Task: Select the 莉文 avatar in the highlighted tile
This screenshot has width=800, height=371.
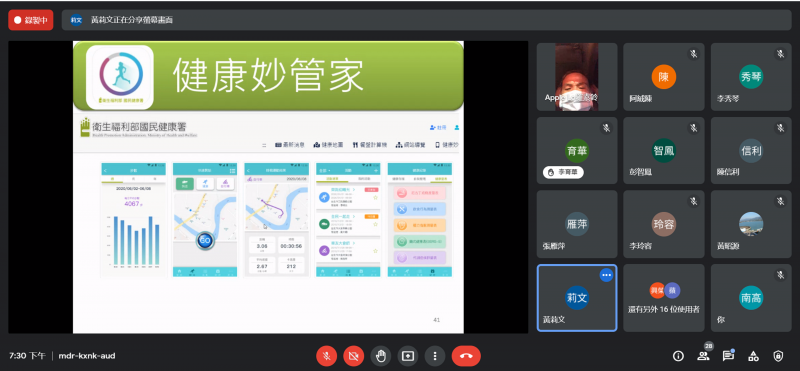Action: pyautogui.click(x=577, y=298)
